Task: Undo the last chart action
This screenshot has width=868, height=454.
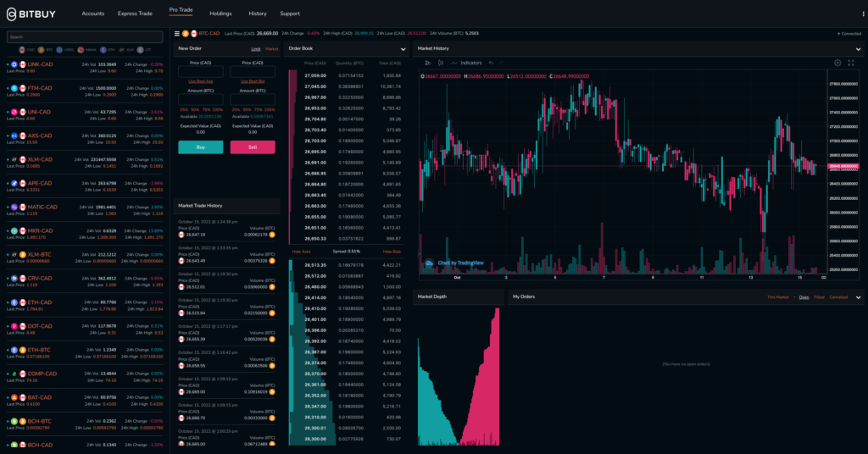Action: (491, 63)
